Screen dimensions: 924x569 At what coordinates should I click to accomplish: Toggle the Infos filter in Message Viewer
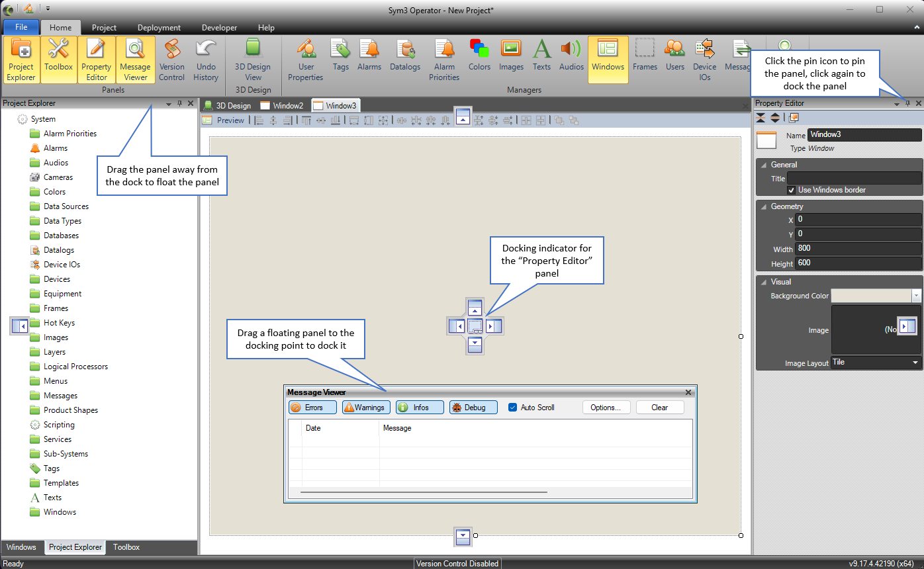tap(420, 408)
